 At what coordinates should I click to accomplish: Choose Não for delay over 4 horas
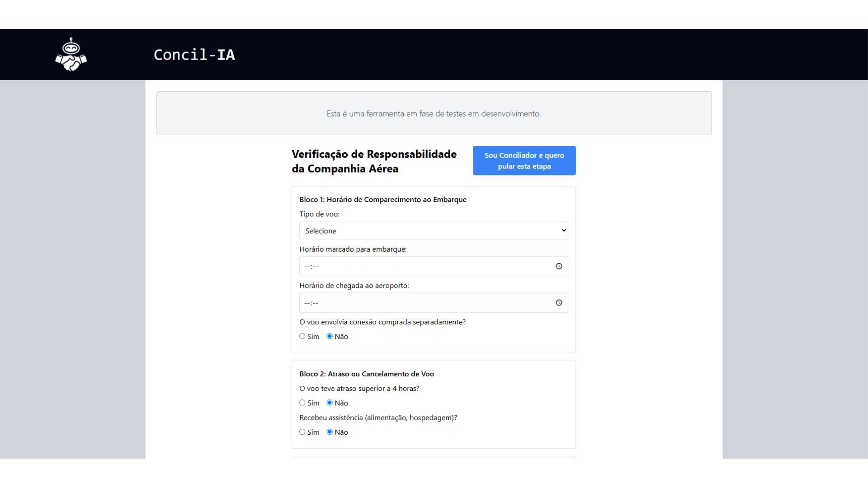330,403
